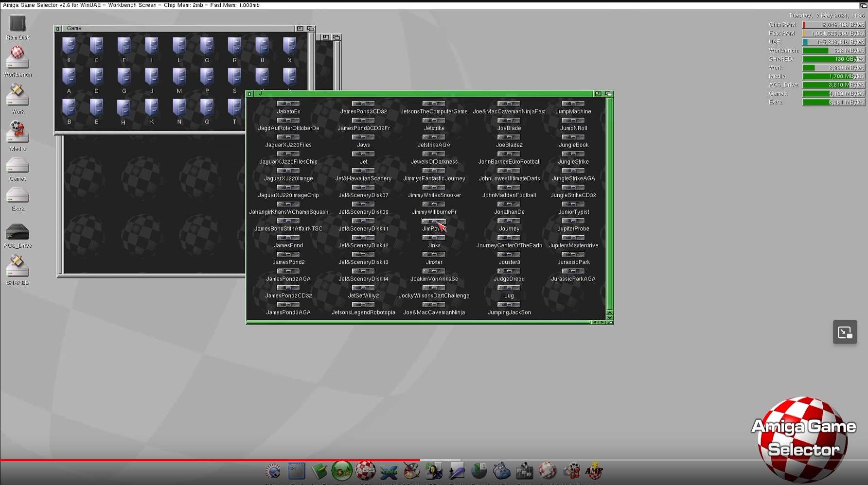The image size is (868, 485).
Task: Open the AGS_Drive disk icon
Action: click(18, 236)
